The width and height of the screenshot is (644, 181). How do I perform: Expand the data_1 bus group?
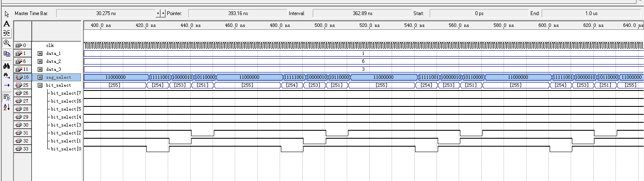click(40, 54)
